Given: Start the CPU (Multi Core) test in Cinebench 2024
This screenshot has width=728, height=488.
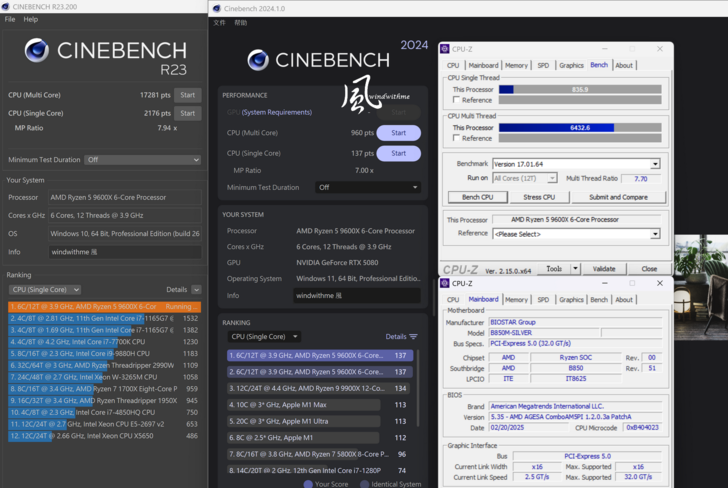Looking at the screenshot, I should (398, 133).
